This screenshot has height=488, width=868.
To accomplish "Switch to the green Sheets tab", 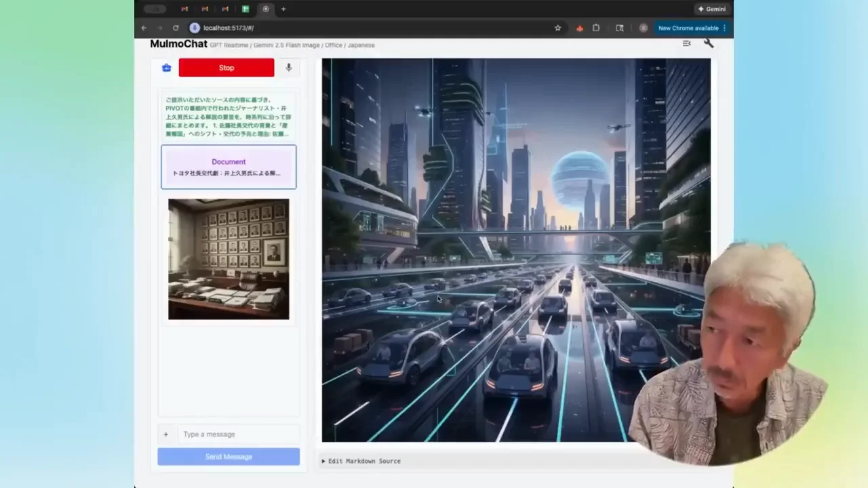I will pos(245,9).
